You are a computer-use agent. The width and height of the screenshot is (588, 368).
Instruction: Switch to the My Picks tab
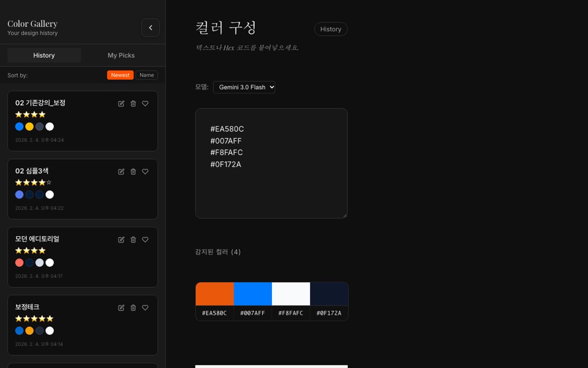click(121, 55)
